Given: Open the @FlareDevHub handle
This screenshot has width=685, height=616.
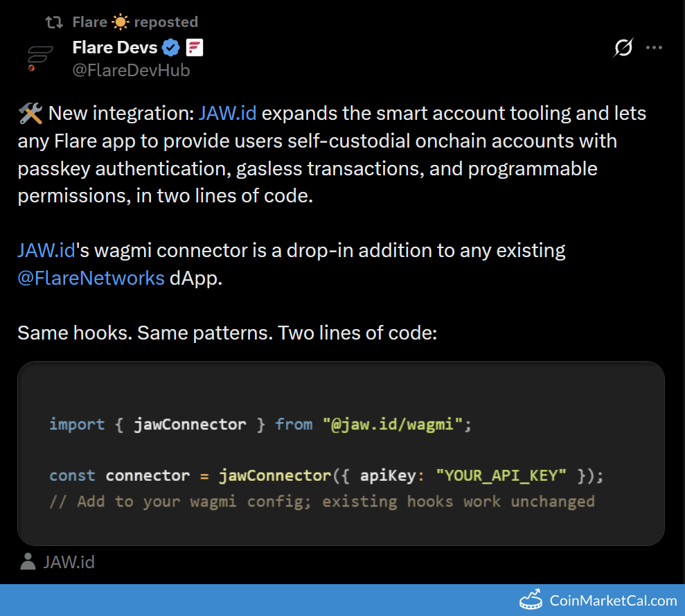Looking at the screenshot, I should (131, 71).
